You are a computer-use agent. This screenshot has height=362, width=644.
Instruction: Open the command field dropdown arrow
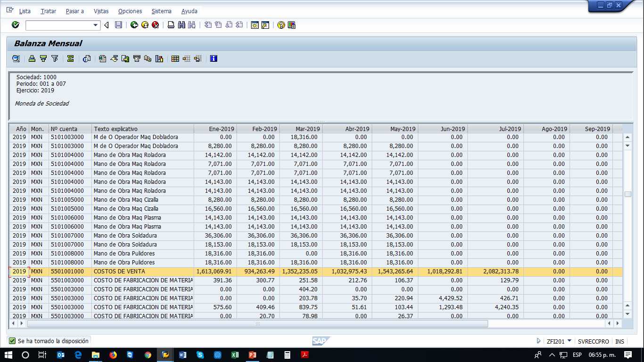96,25
